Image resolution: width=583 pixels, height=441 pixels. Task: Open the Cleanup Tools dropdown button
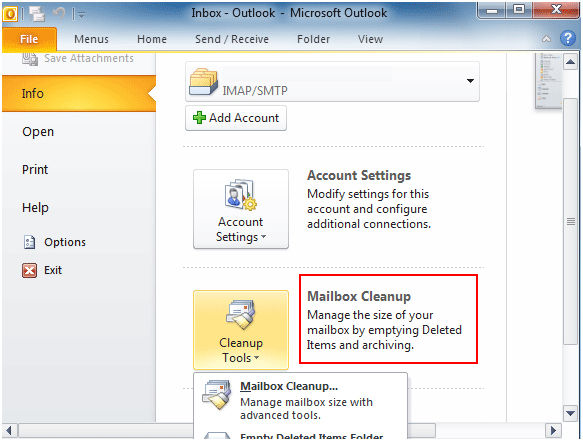[241, 330]
